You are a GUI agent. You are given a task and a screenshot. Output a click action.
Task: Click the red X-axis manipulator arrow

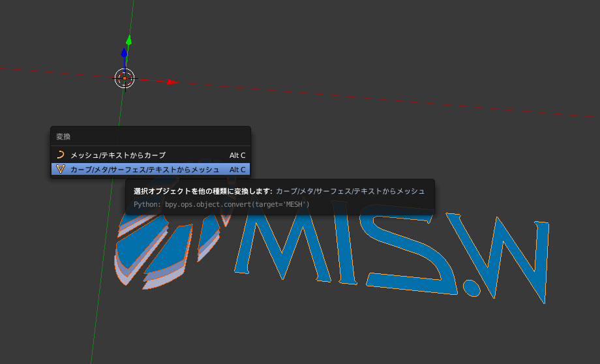[x=172, y=82]
